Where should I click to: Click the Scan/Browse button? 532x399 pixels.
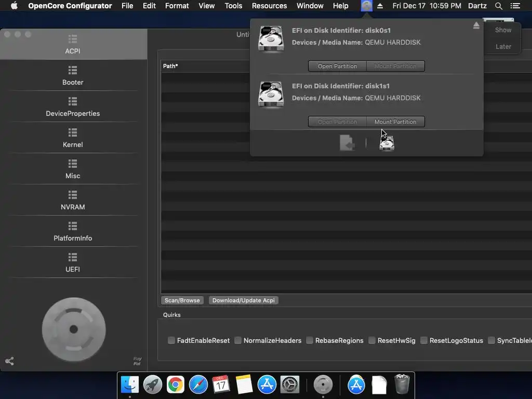pyautogui.click(x=182, y=300)
